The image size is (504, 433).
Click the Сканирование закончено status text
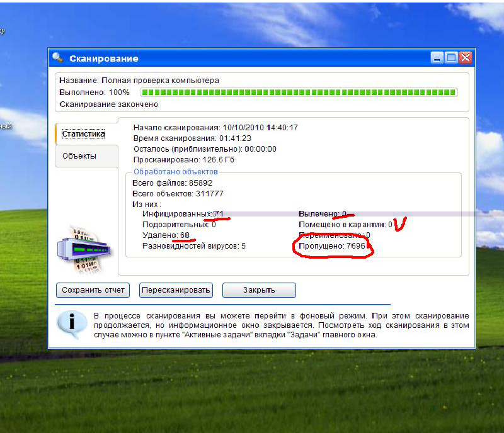point(108,104)
